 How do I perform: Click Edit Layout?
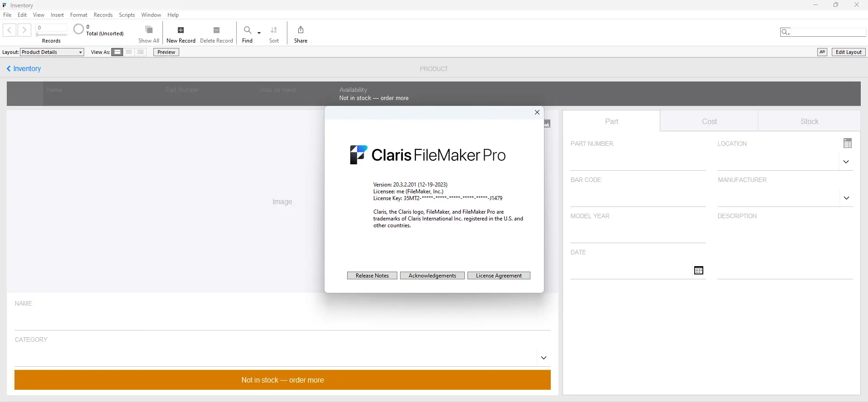point(849,52)
